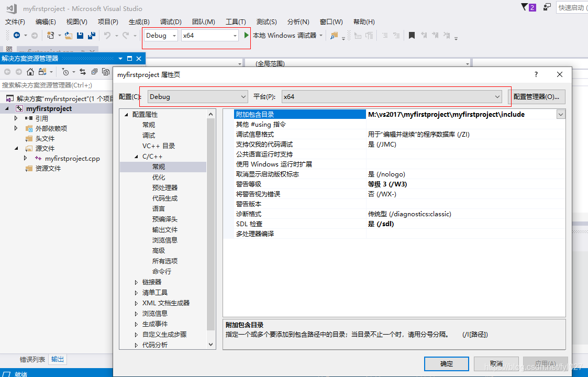Screen dimensions: 588x377
Task: Expand the 链接器 node in property tree
Action: pyautogui.click(x=136, y=282)
